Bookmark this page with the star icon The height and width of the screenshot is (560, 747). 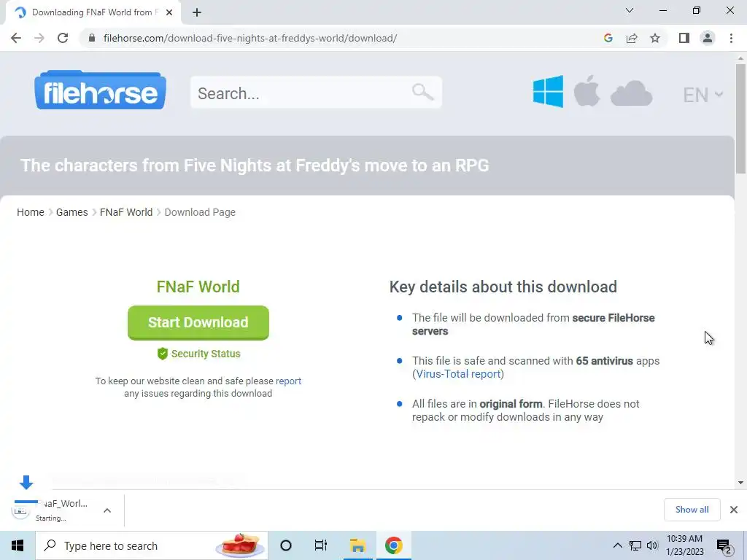coord(655,38)
